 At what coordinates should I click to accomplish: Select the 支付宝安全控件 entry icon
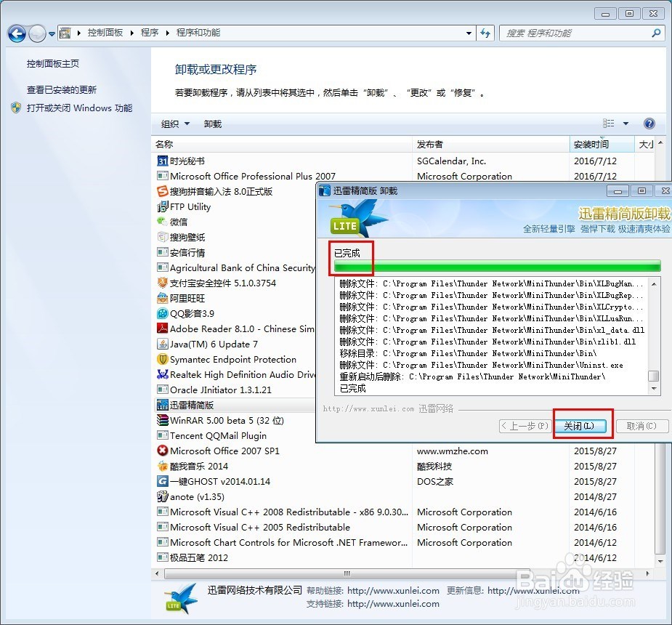[161, 283]
